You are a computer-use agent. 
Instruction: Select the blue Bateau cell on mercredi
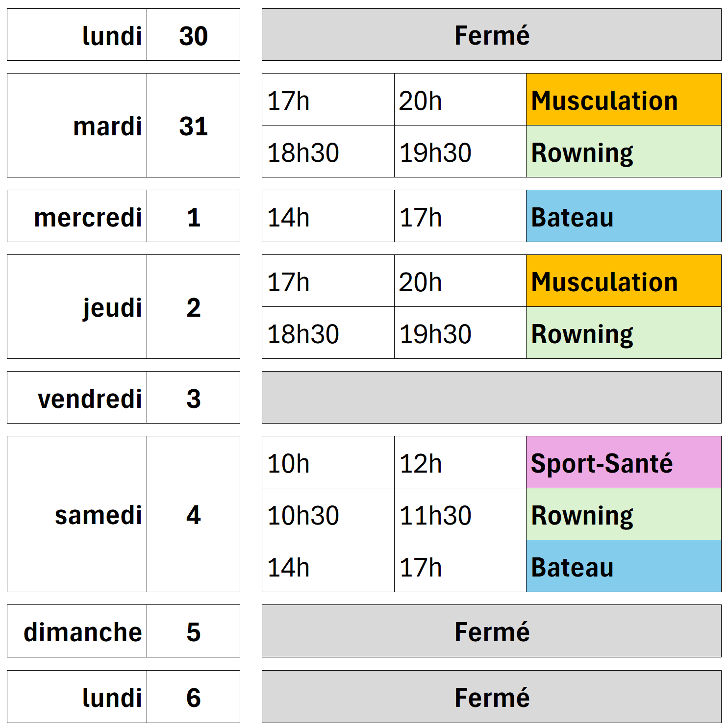[623, 216]
